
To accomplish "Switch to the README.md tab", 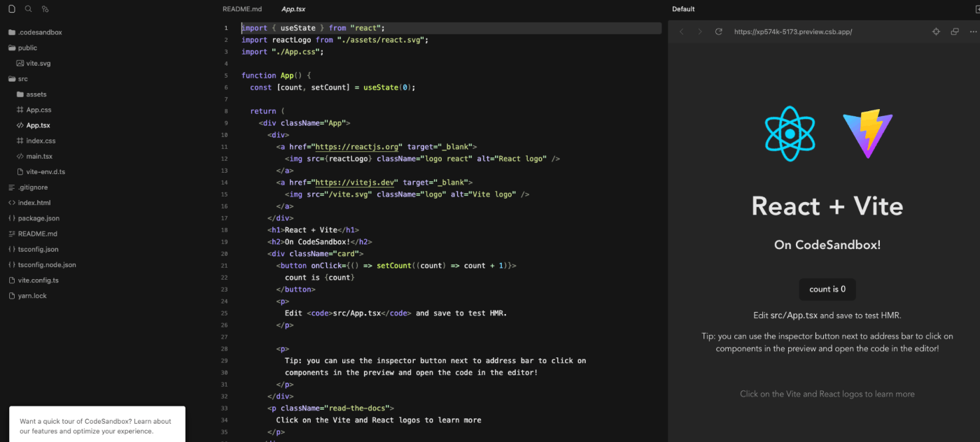I will click(242, 9).
